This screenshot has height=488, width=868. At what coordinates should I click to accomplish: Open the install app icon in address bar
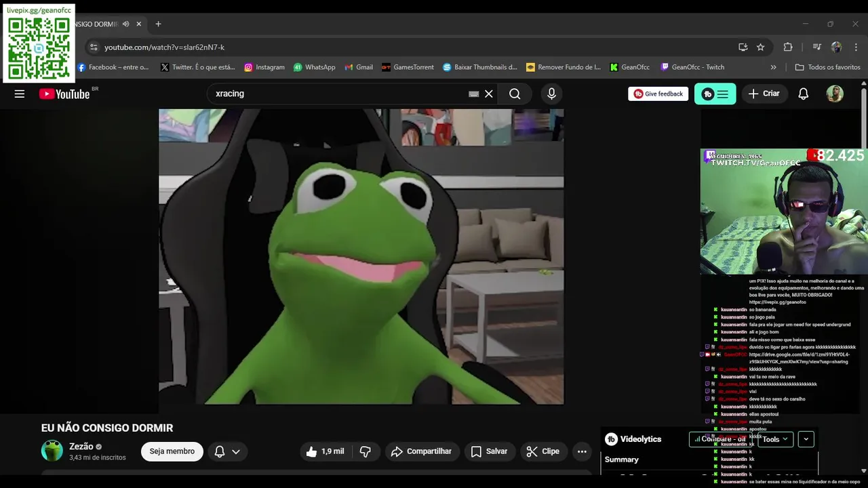pos(743,47)
